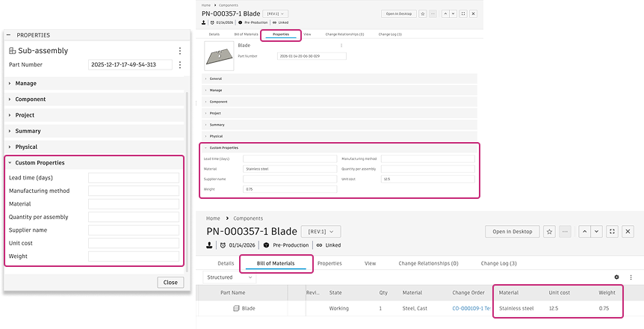Favorite with the star in the Properties-tab Blade page

point(423,13)
